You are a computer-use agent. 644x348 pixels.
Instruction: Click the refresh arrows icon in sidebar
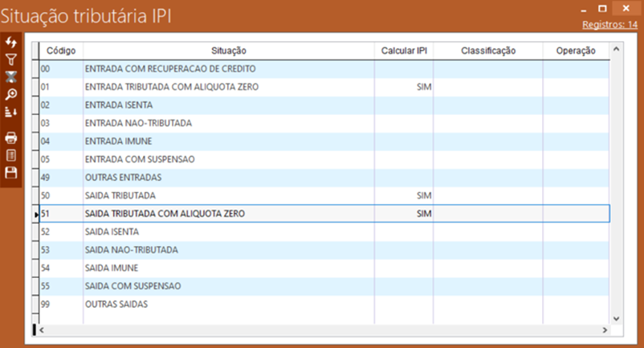11,42
